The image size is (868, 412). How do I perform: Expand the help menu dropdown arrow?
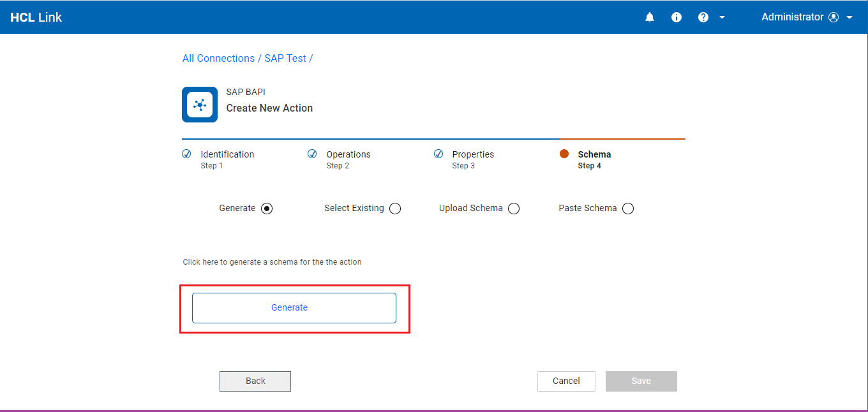722,17
